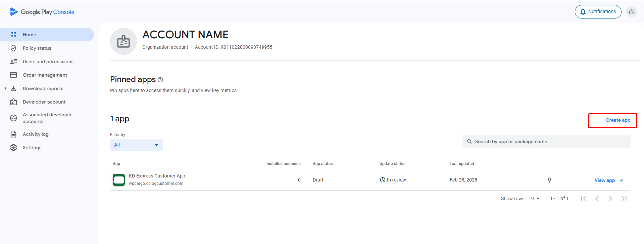Click the Feb 25, 2025 date cell

coord(463,180)
